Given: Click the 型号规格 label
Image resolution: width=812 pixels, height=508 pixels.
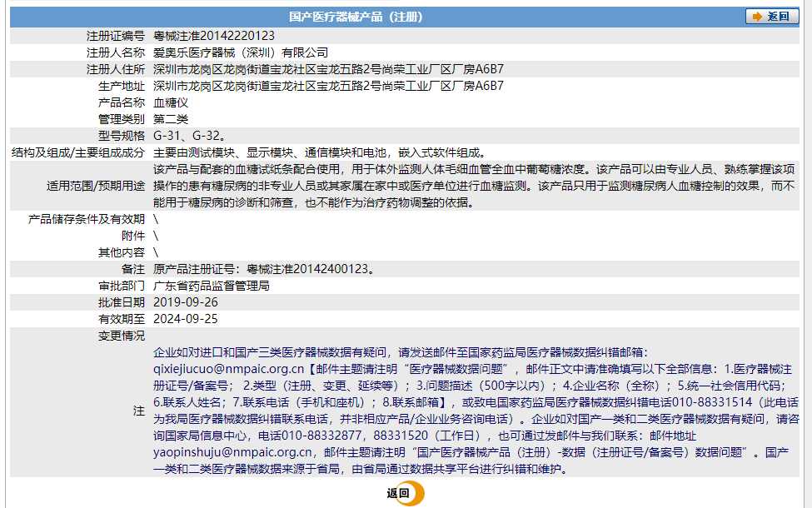Looking at the screenshot, I should point(122,136).
